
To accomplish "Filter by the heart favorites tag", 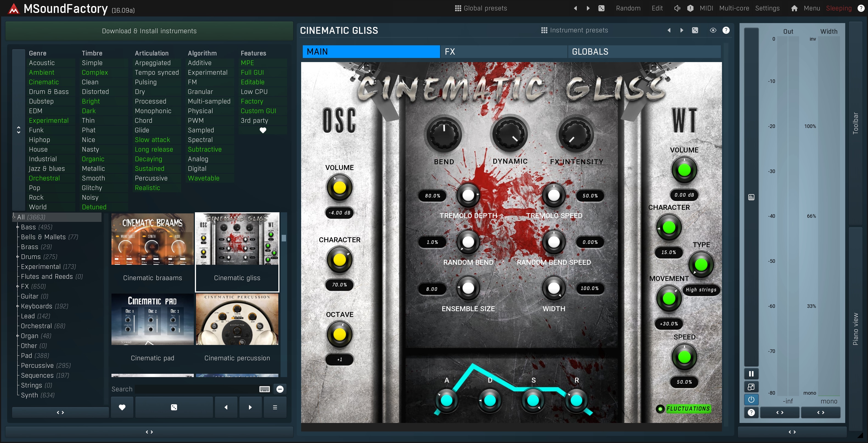I will (x=263, y=130).
